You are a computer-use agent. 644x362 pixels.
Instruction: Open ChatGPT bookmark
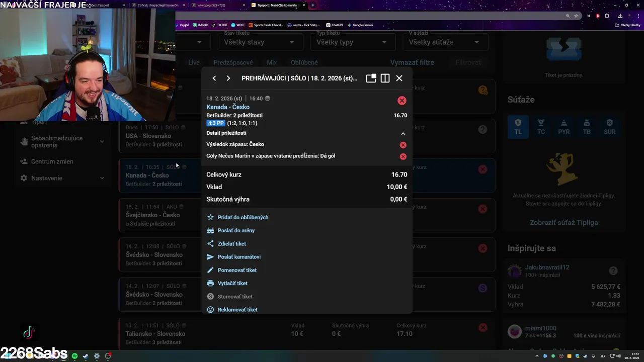click(335, 25)
